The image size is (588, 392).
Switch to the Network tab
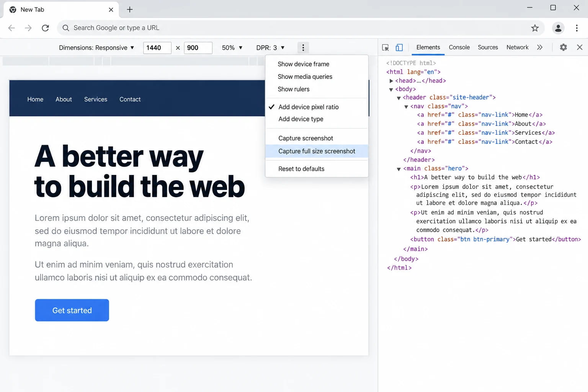click(x=517, y=47)
